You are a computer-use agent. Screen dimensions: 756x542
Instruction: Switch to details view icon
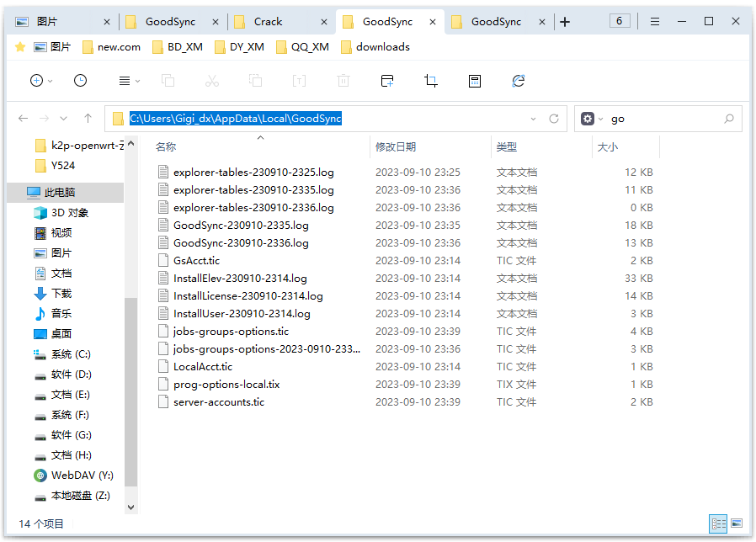click(x=718, y=523)
